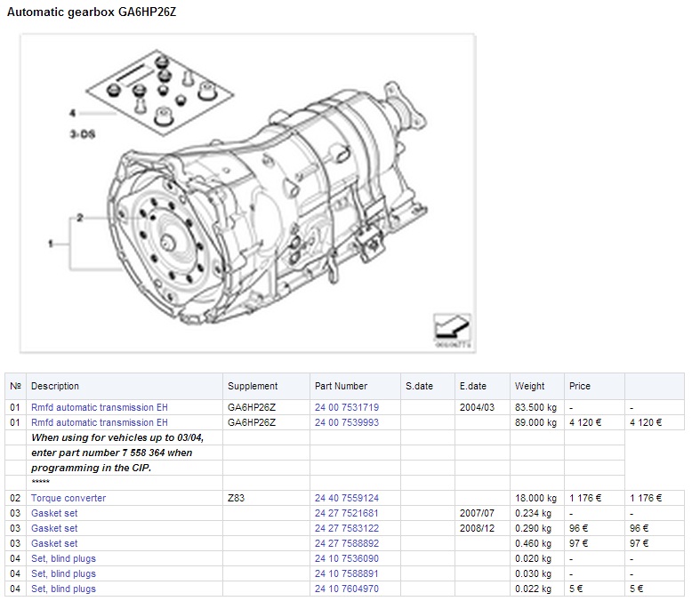The height and width of the screenshot is (601, 700).
Task: Open first Rmfd automatic transmission EH link
Action: 99,407
